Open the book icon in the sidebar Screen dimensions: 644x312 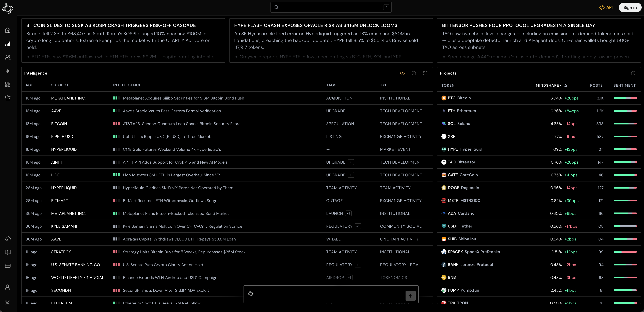[8, 252]
